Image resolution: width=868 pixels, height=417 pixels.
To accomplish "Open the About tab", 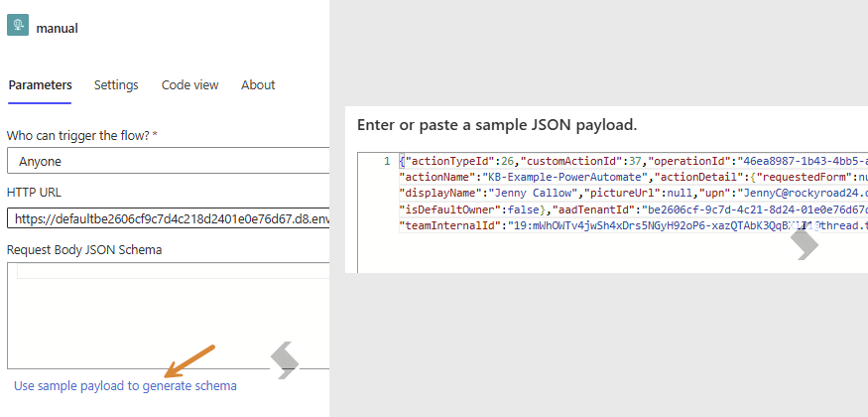I will [x=258, y=84].
